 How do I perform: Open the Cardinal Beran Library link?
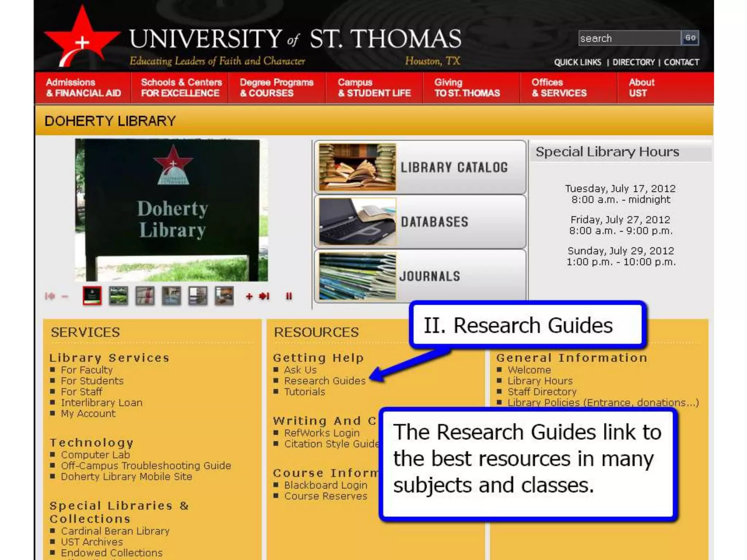tap(115, 531)
